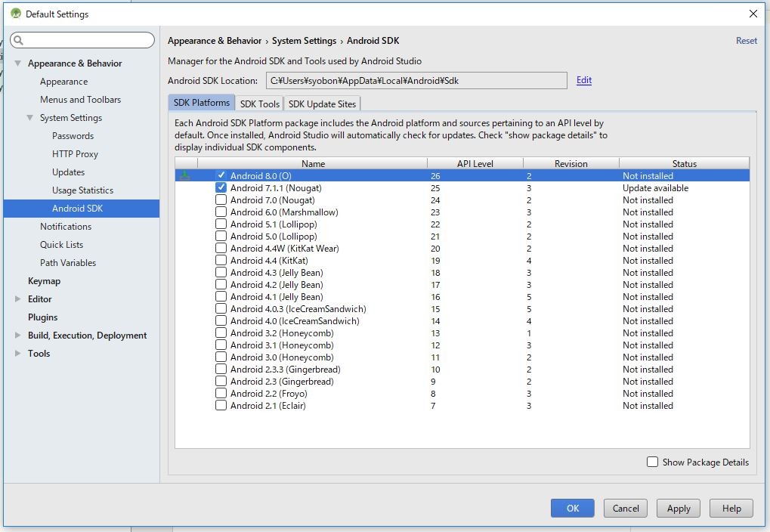Check the Android 4.0.3 (IceCreamSandwich) checkbox
Viewport: 770px width, 532px height.
tap(221, 308)
